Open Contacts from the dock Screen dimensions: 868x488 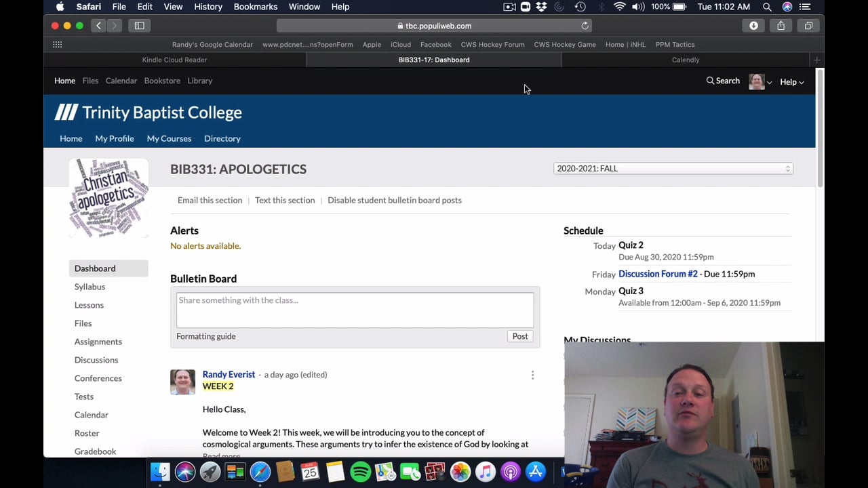(x=285, y=471)
